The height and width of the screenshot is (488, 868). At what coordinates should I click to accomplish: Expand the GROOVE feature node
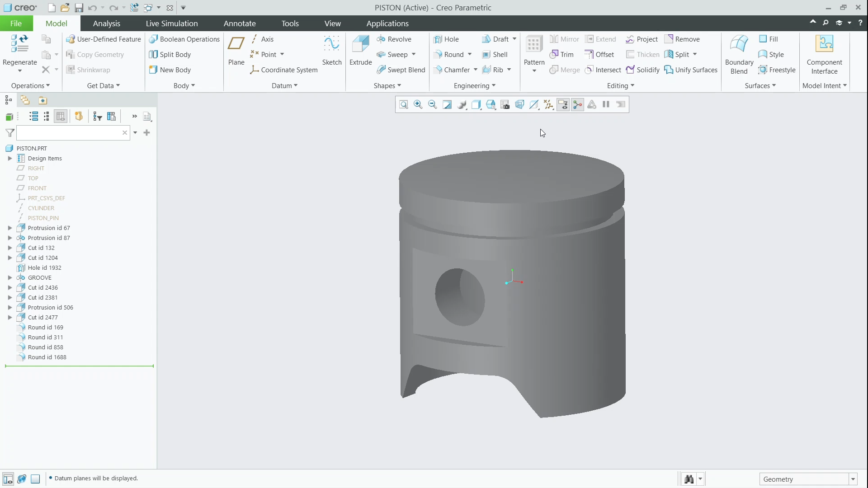tap(10, 278)
